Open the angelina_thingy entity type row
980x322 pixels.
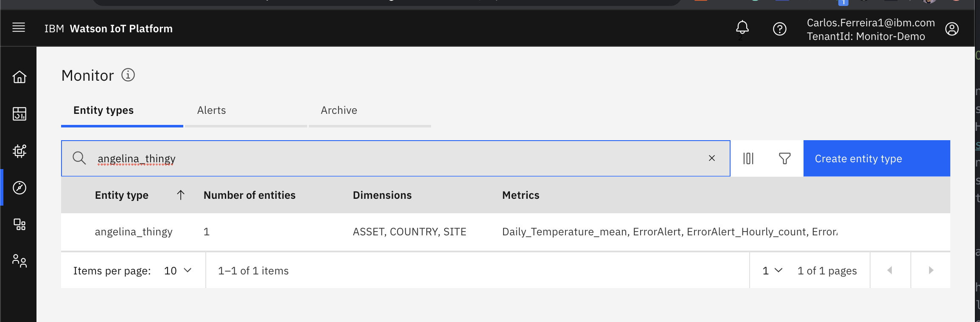coord(506,232)
